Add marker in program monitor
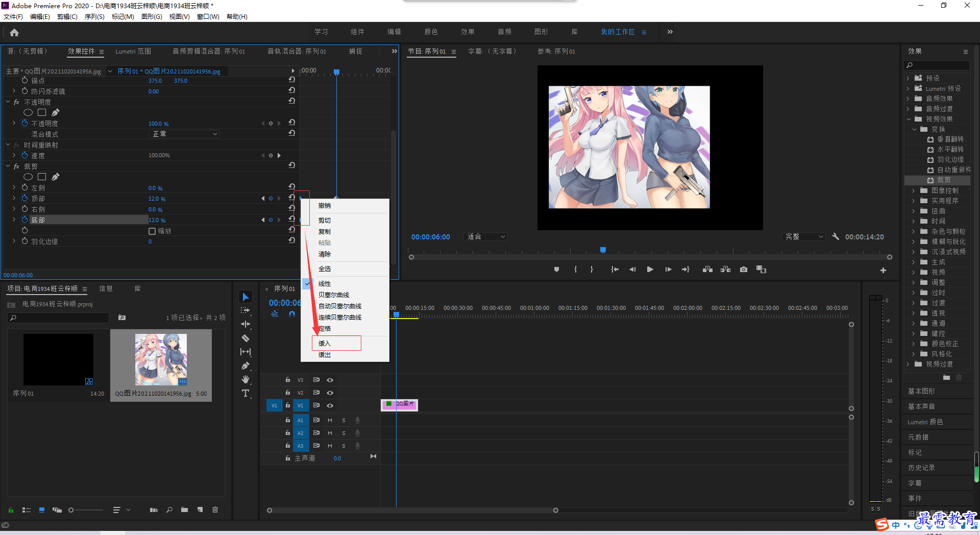The image size is (980, 535). coord(556,270)
